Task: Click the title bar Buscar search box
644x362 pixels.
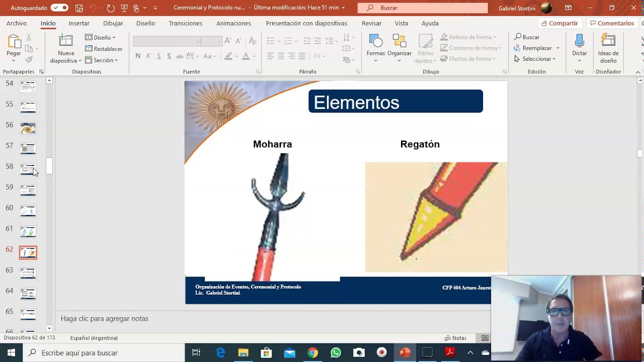Action: click(423, 8)
